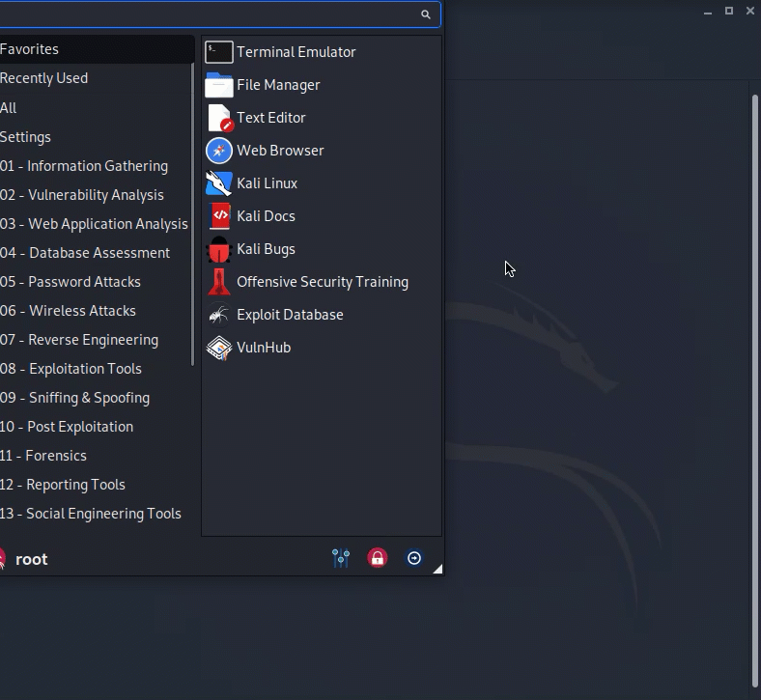Viewport: 761px width, 700px height.
Task: Click the Kali Linux label
Action: pos(267,183)
